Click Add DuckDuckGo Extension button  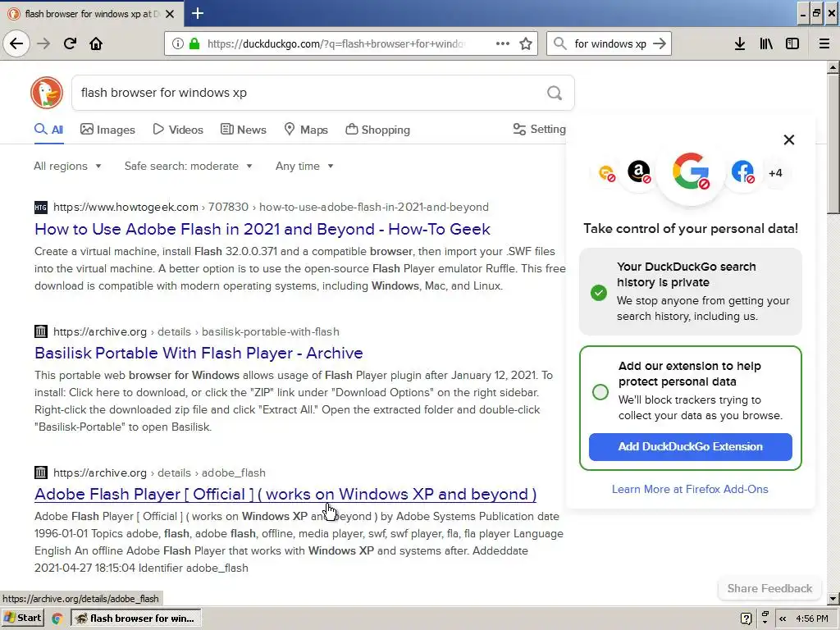pyautogui.click(x=690, y=447)
